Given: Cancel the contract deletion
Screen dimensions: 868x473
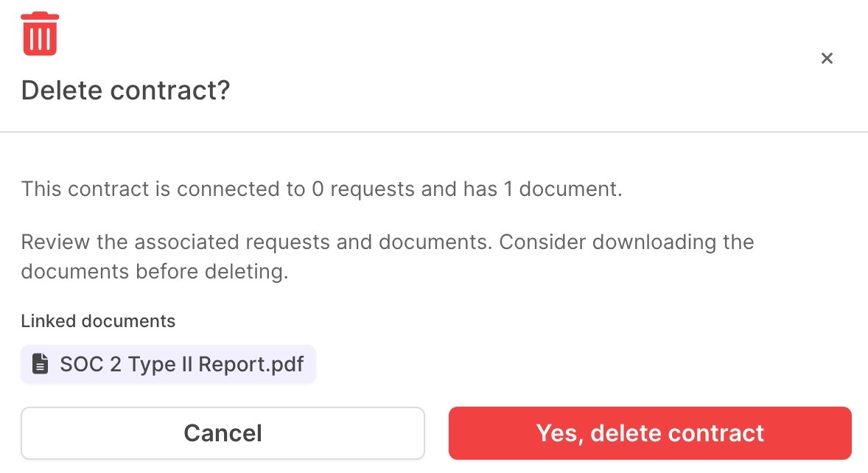Looking at the screenshot, I should tap(223, 433).
